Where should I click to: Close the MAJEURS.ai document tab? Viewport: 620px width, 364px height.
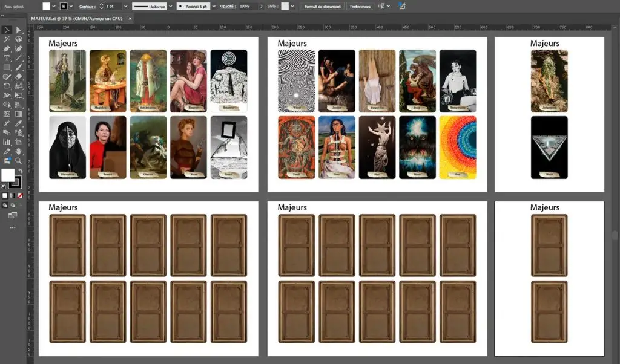pos(130,19)
